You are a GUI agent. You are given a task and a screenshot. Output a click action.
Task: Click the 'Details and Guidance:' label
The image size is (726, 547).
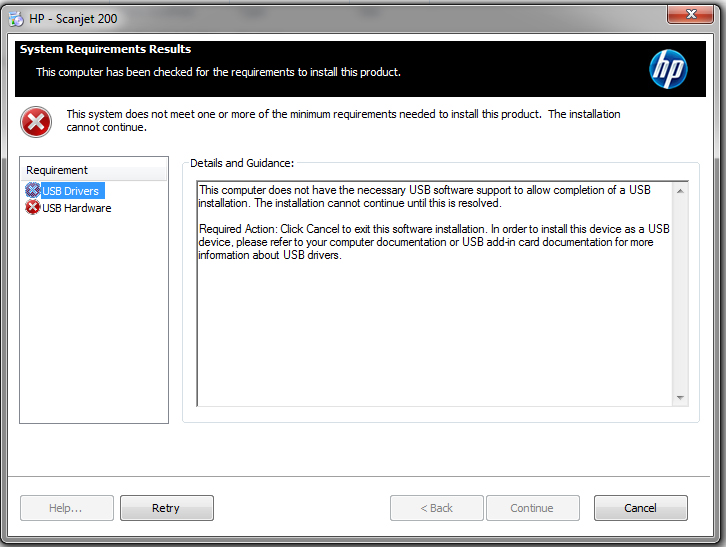[x=242, y=163]
